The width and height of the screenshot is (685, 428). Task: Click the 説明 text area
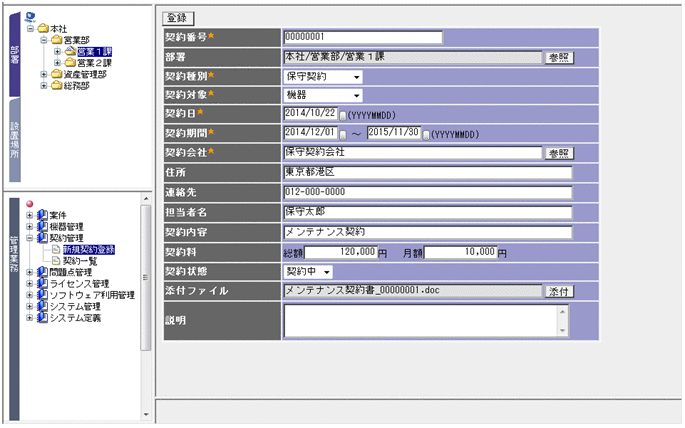[421, 320]
